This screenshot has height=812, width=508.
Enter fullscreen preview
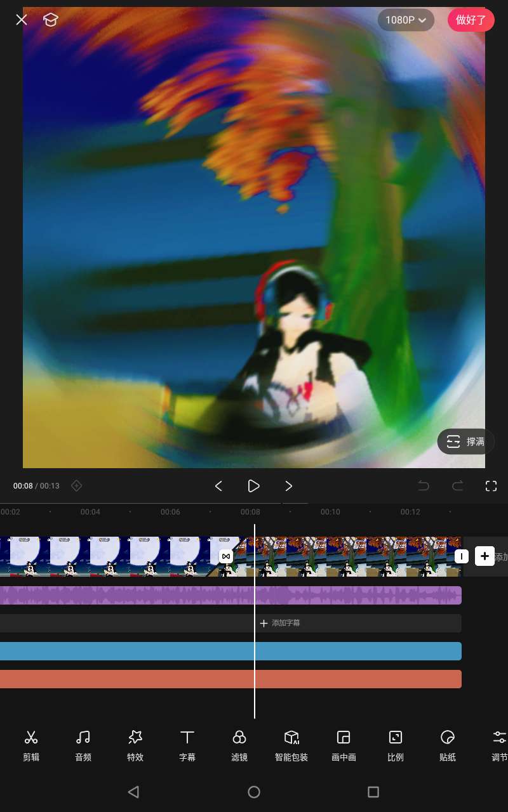pos(491,486)
